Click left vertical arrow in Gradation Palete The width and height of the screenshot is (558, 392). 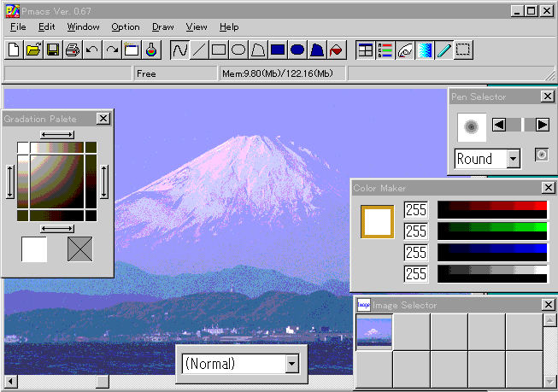[10, 181]
